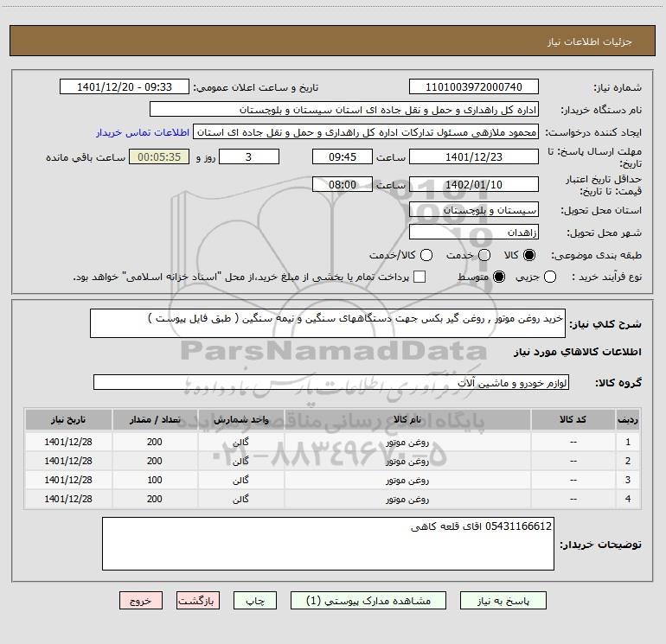Image resolution: width=666 pixels, height=644 pixels.
Task: Select the 'کالا/خدمت' radio button
Action: [426, 255]
